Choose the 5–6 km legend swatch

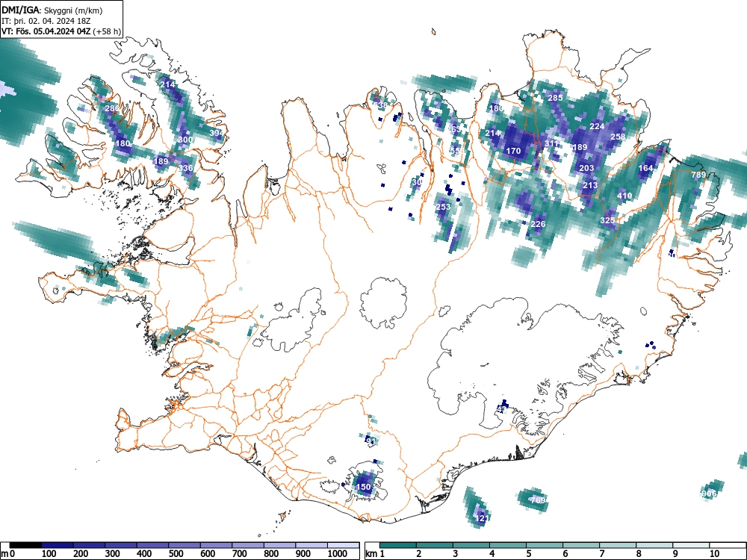(x=545, y=545)
